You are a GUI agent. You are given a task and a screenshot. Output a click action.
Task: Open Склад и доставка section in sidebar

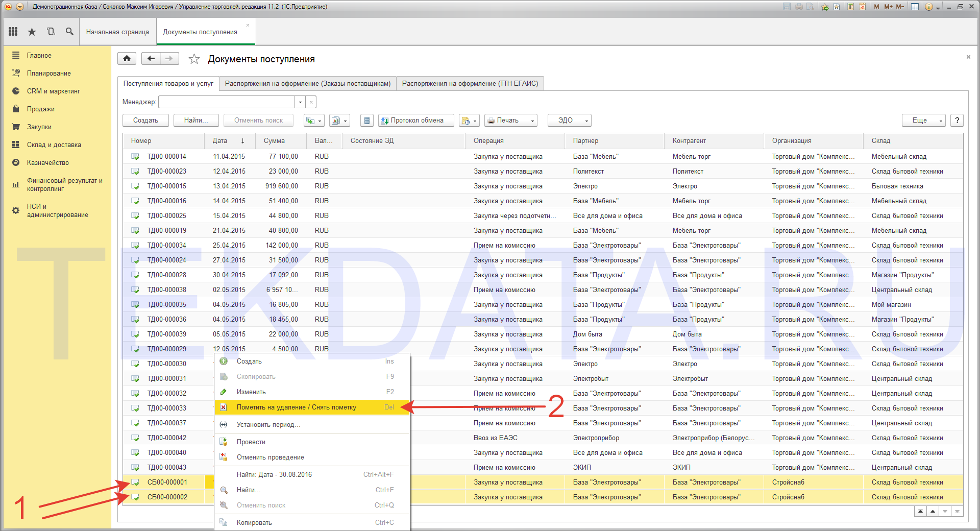[54, 145]
